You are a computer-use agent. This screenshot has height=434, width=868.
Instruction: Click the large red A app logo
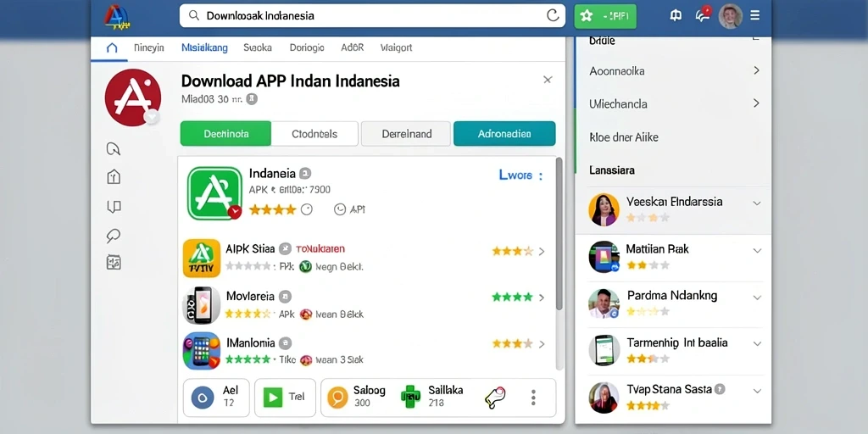(x=133, y=97)
